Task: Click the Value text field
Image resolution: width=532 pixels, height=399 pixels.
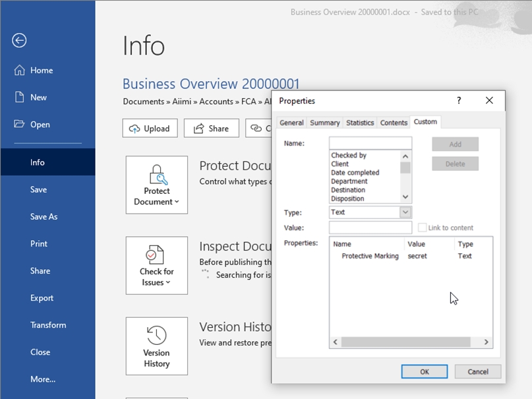Action: [x=370, y=228]
